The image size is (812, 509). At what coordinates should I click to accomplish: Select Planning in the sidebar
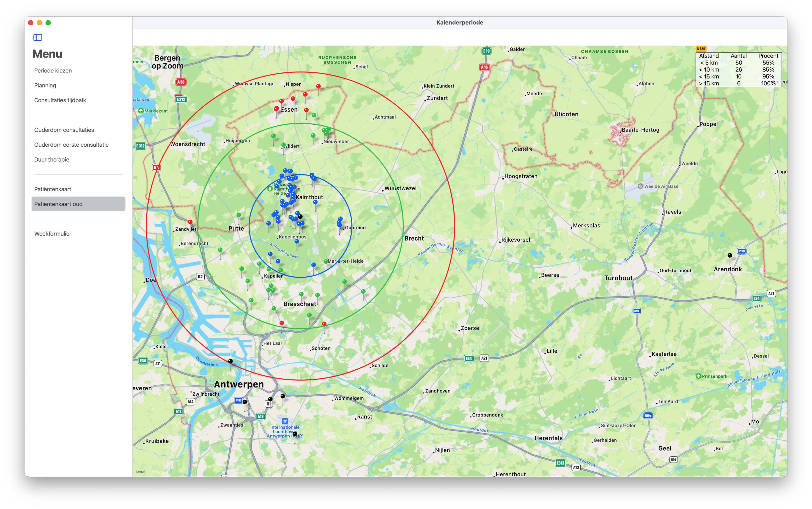click(45, 85)
